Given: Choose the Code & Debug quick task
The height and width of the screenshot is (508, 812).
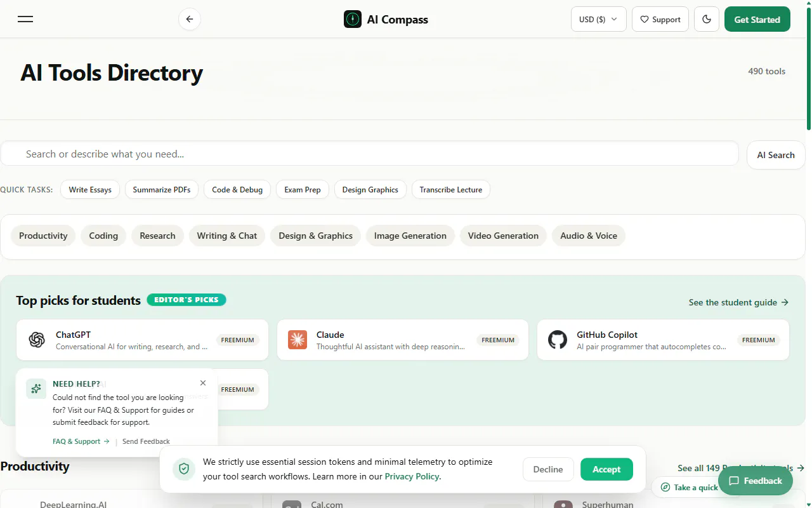Looking at the screenshot, I should 237,189.
